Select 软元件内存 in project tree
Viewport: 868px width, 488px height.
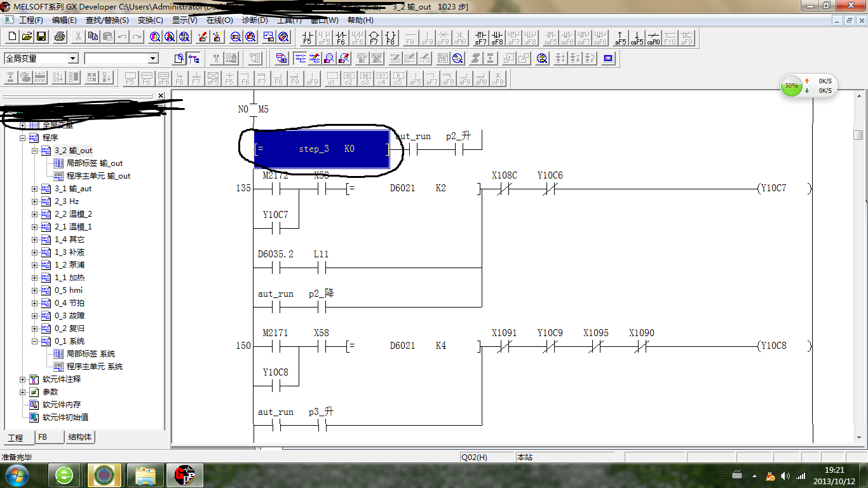[61, 405]
